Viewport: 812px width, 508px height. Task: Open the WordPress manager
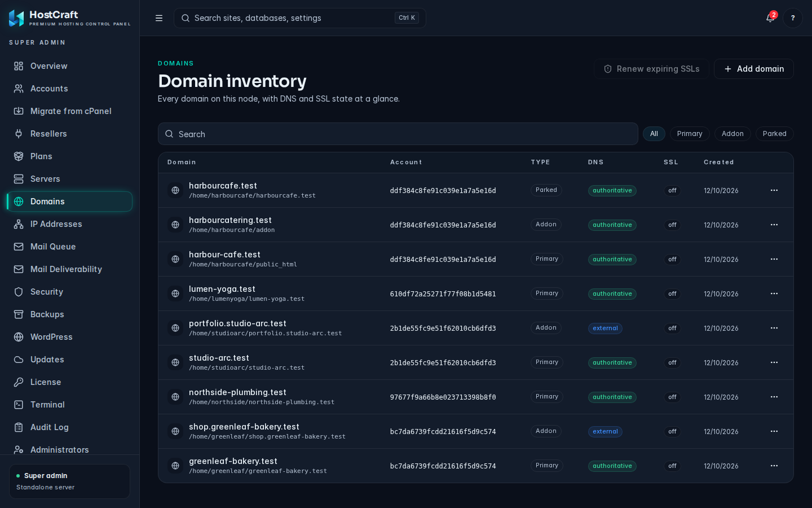click(70, 337)
